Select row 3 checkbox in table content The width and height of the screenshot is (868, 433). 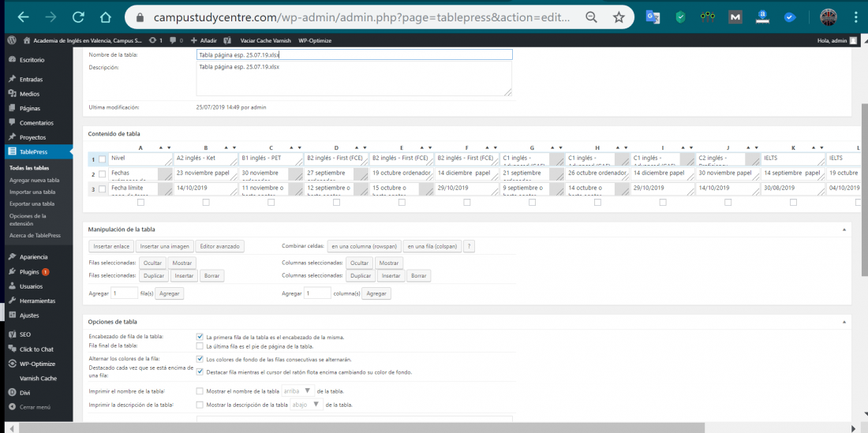(x=102, y=189)
